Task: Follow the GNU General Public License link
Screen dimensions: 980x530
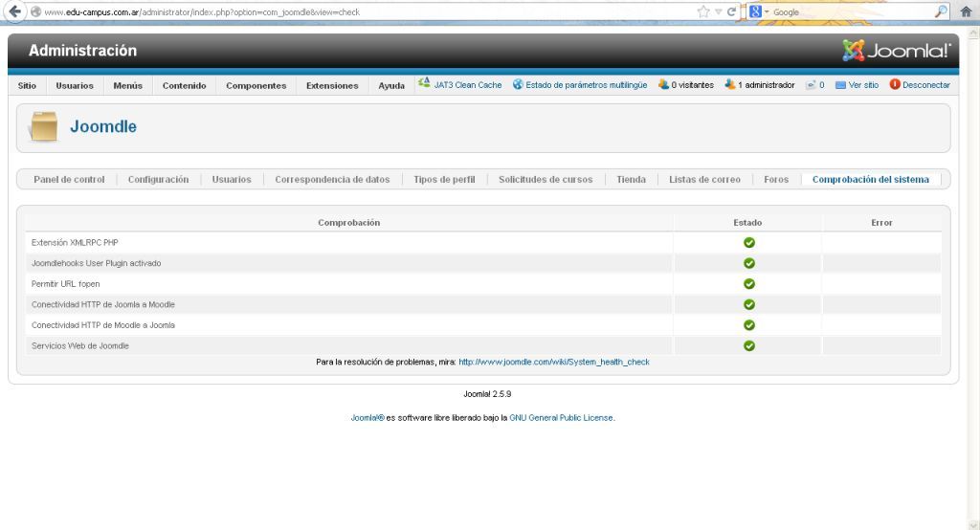Action: coord(561,417)
